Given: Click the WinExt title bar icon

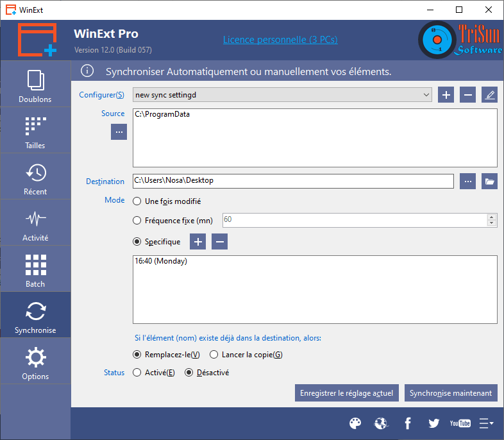Looking at the screenshot, I should pos(11,10).
